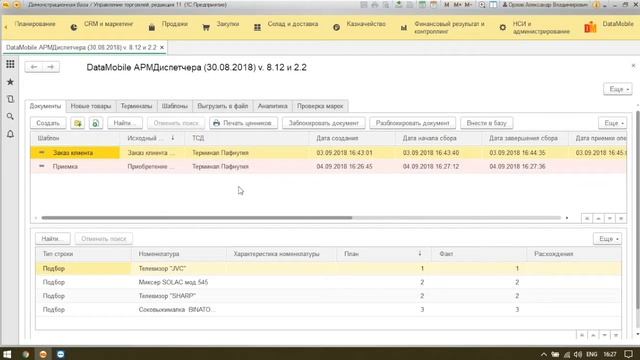
Task: Open the Продажи section
Action: (168, 24)
